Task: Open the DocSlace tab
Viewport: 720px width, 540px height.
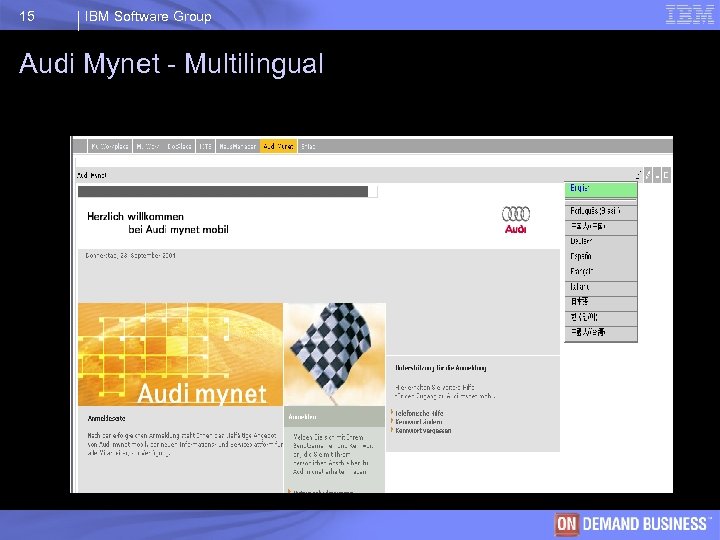Action: click(179, 146)
